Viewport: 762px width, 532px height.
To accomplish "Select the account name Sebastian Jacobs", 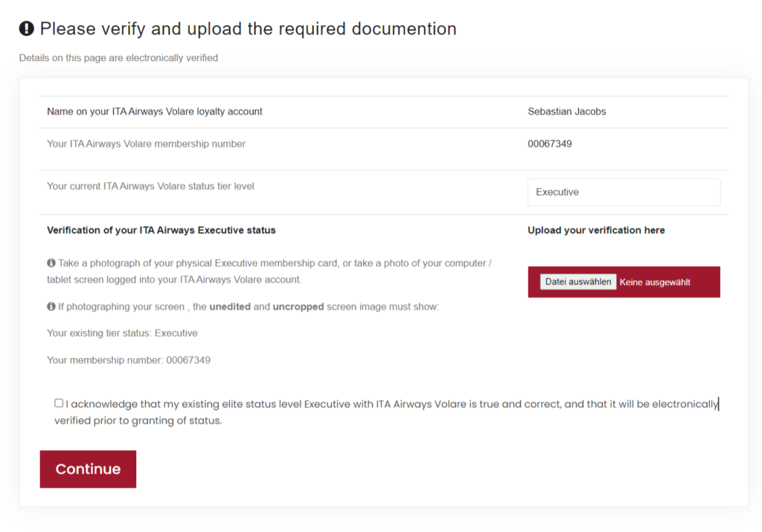I will tap(566, 112).
